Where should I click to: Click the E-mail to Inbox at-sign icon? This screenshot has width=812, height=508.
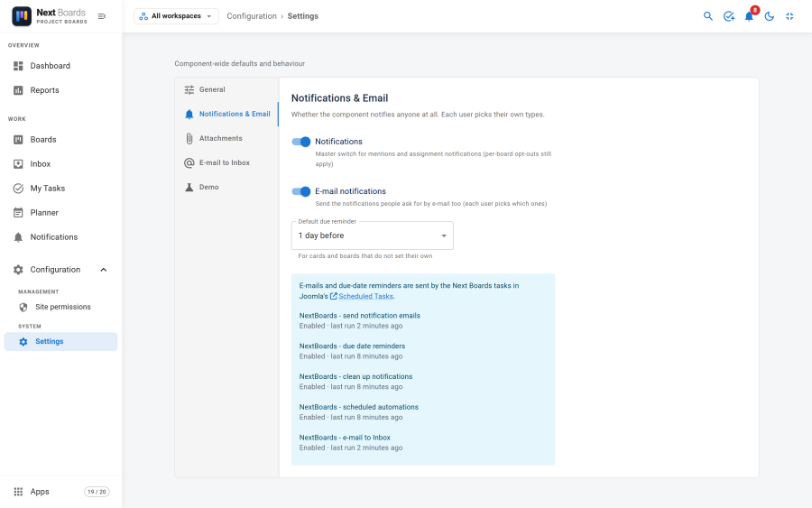189,162
